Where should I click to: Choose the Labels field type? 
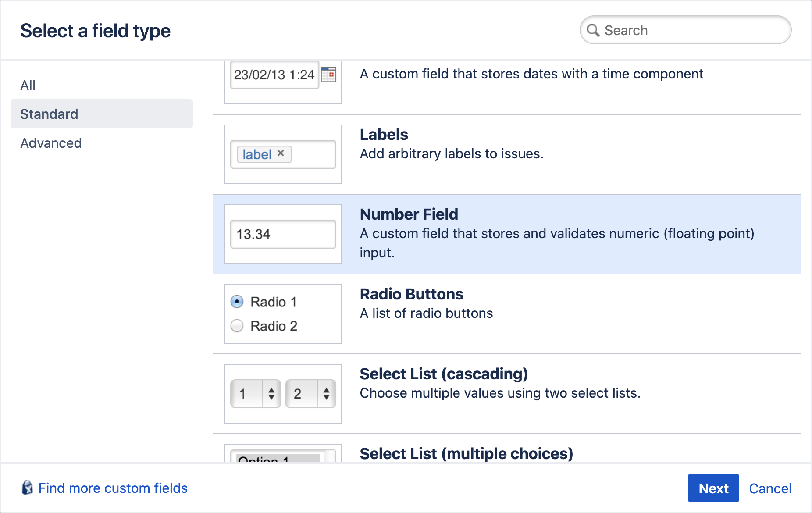384,135
